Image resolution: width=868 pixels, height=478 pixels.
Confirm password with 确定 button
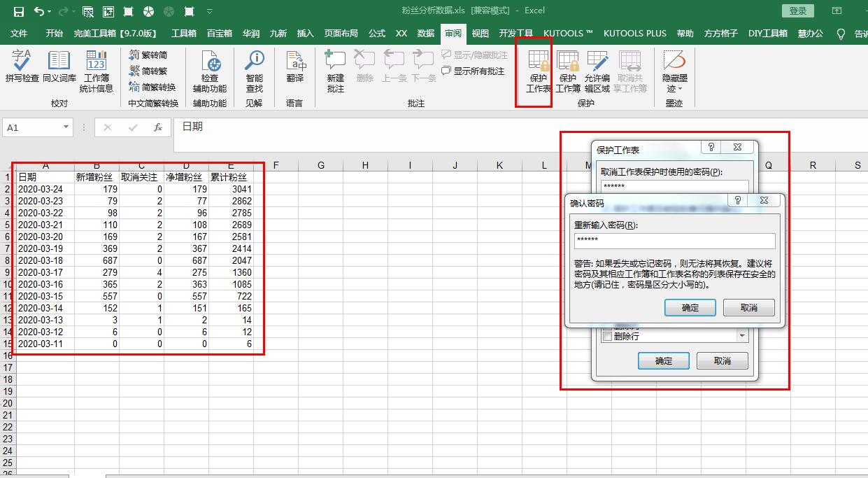click(x=690, y=307)
